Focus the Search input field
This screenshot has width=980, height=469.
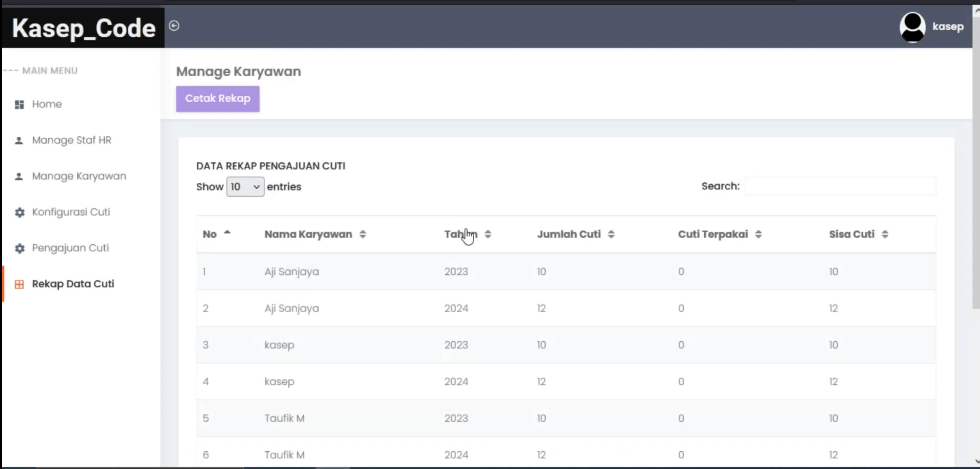pos(840,186)
